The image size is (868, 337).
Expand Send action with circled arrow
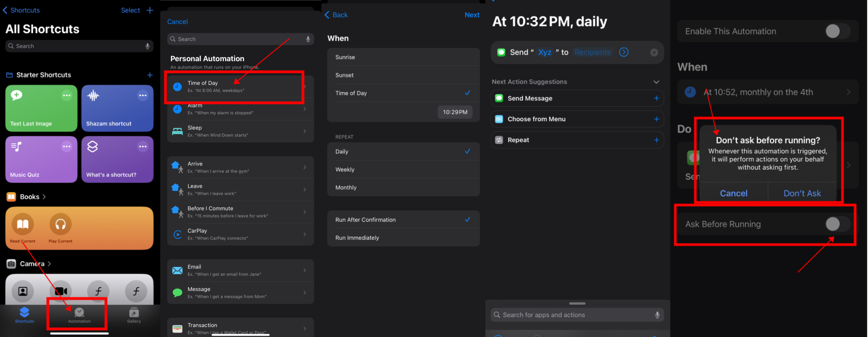pyautogui.click(x=624, y=52)
